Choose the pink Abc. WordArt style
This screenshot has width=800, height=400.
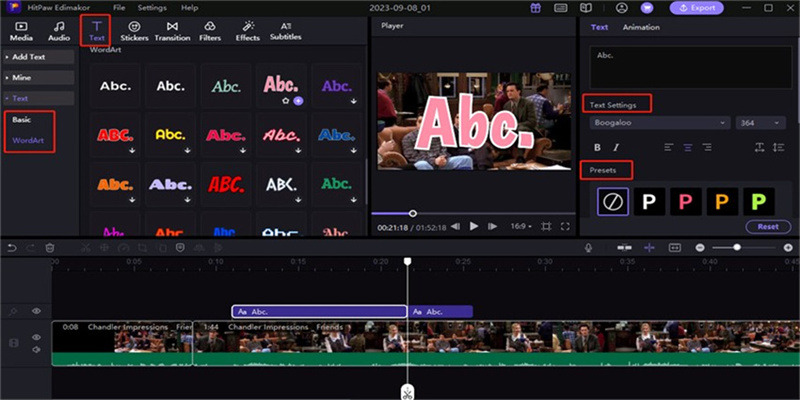[x=281, y=86]
